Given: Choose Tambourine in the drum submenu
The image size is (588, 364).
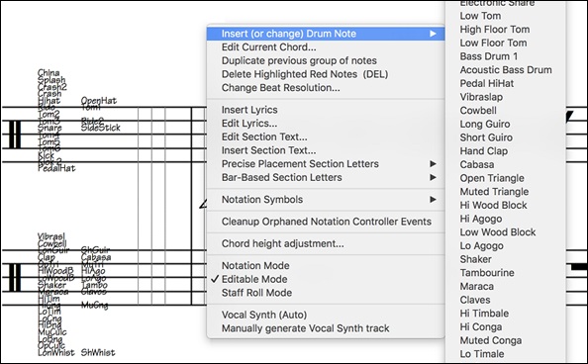Looking at the screenshot, I should tap(487, 273).
